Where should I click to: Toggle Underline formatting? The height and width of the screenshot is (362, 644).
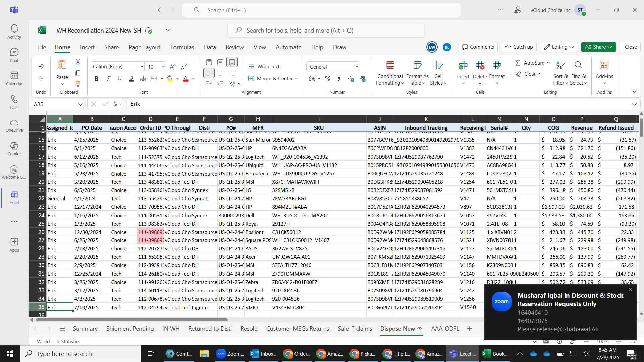click(119, 79)
